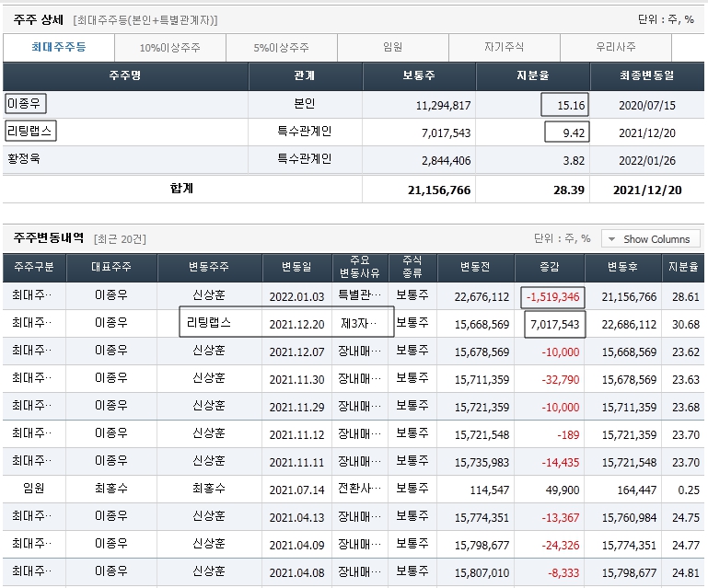Click ownership ratio 15.16

(571, 106)
